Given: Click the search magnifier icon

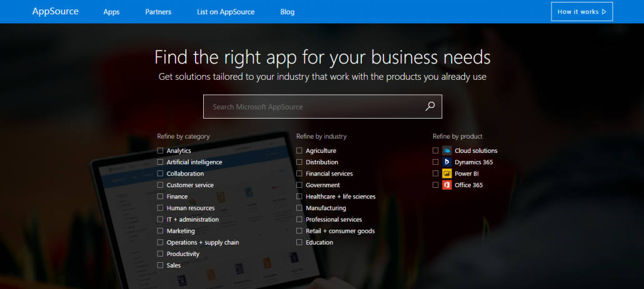Looking at the screenshot, I should click(430, 107).
